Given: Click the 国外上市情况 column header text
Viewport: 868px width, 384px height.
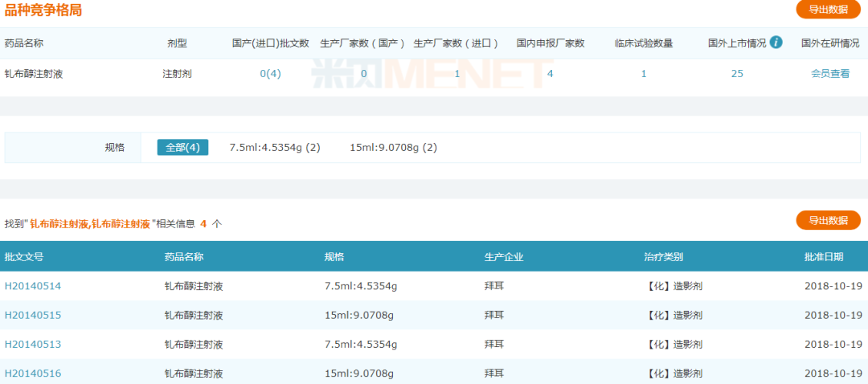Looking at the screenshot, I should 737,43.
